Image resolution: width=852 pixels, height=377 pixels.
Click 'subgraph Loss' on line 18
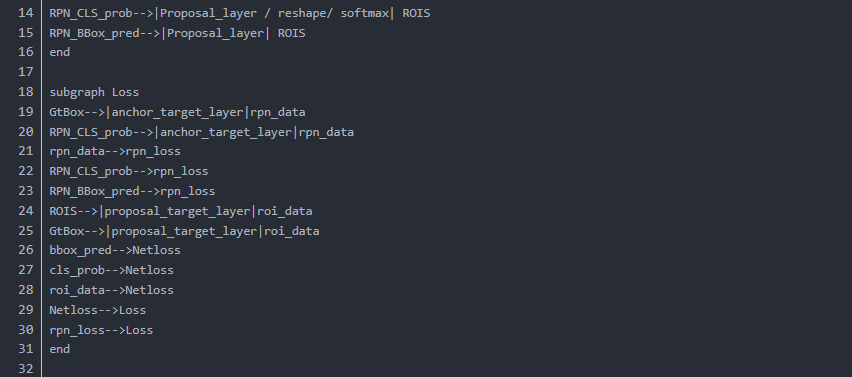[94, 92]
